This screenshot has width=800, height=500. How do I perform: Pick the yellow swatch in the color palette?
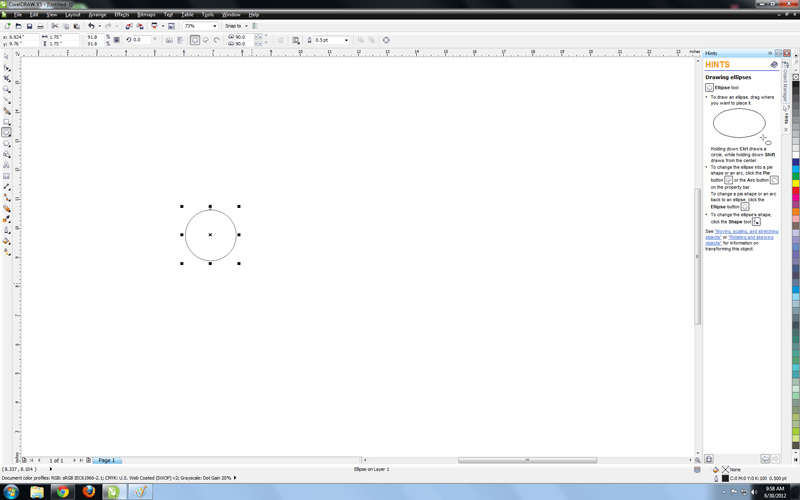[795, 183]
